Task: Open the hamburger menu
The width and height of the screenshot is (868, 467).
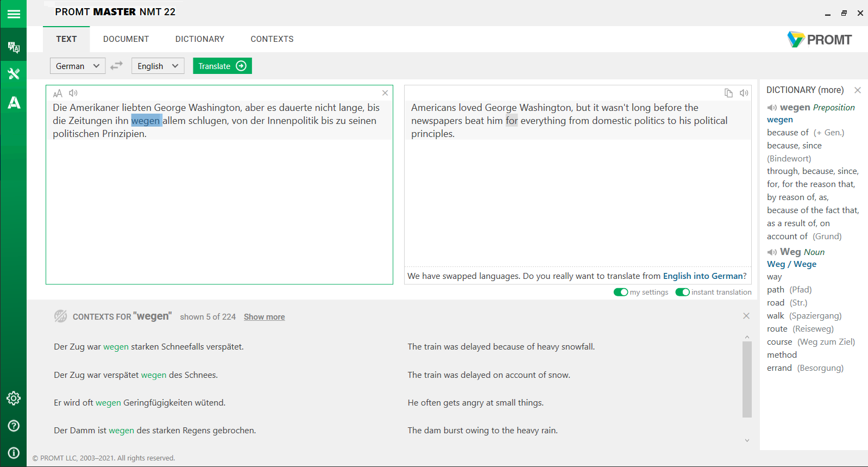Action: tap(14, 14)
